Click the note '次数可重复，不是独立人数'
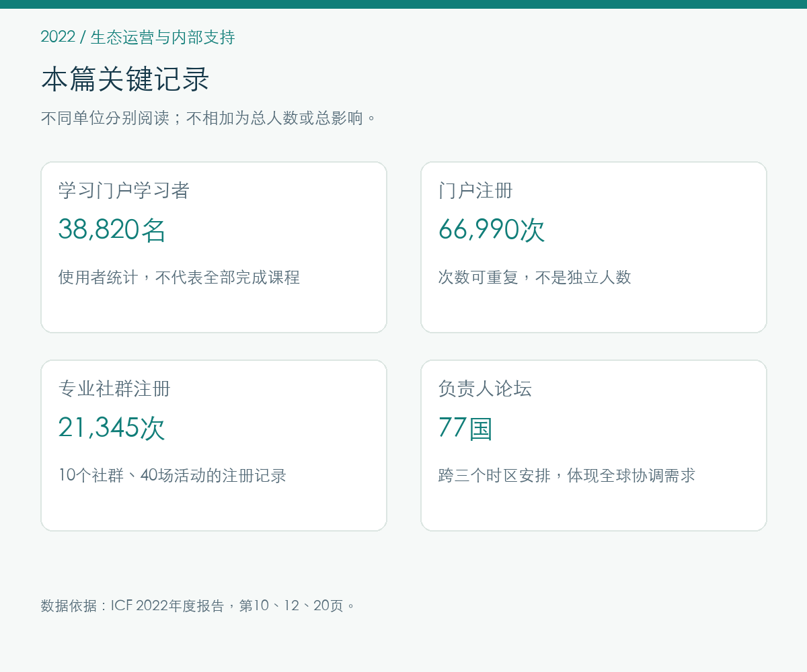This screenshot has height=672, width=807. [535, 277]
